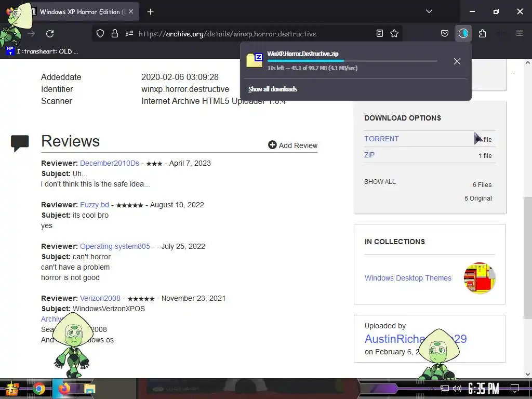Open the Firefox hamburger menu
The image size is (532, 399).
pyautogui.click(x=520, y=33)
